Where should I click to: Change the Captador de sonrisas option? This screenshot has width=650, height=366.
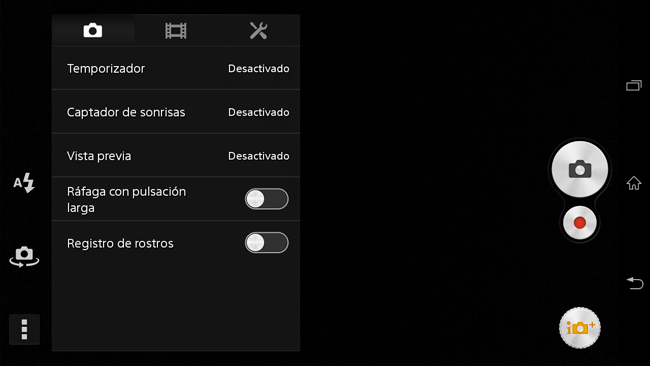176,112
